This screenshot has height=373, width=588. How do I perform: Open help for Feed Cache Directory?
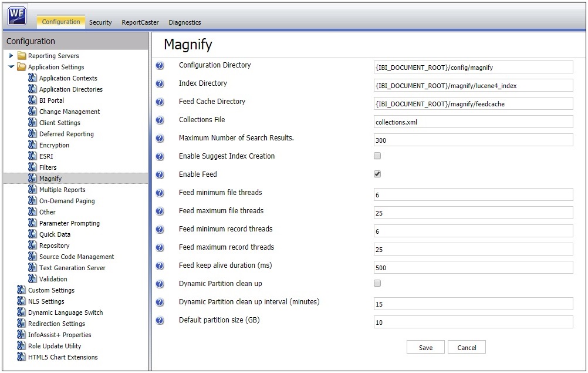[x=160, y=102]
